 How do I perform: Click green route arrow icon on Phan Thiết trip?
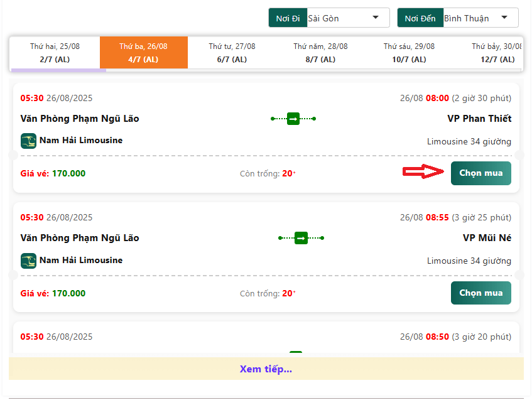coord(293,119)
